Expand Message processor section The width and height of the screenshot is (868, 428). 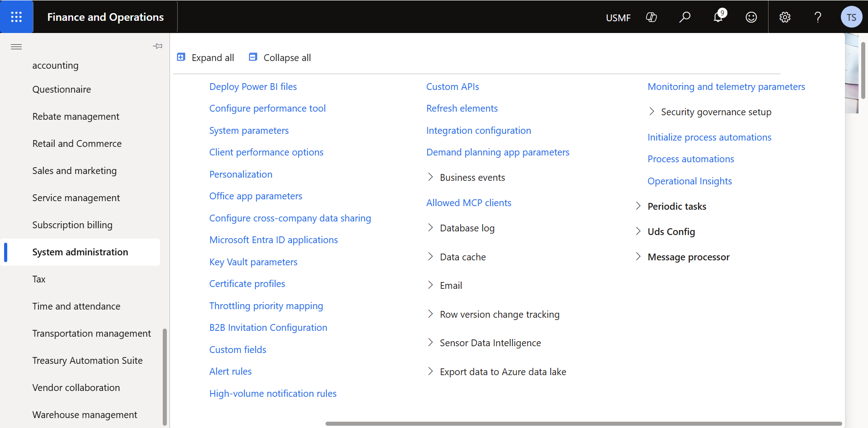(x=638, y=257)
